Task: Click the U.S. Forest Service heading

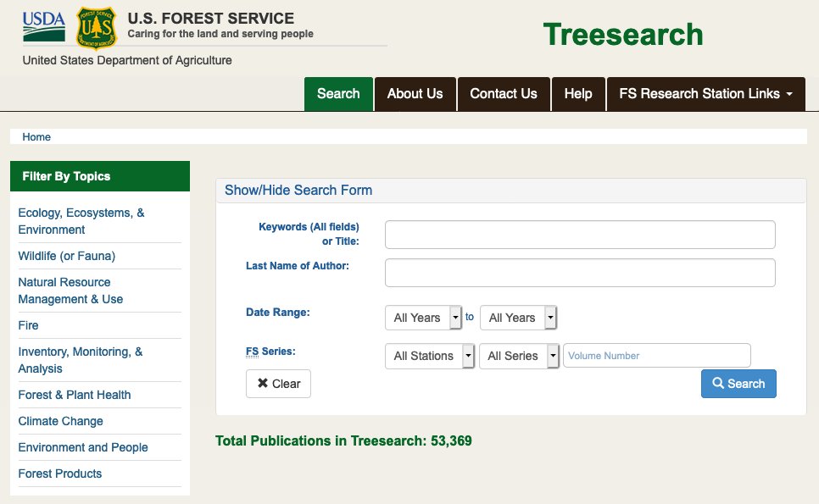Action: (x=211, y=19)
